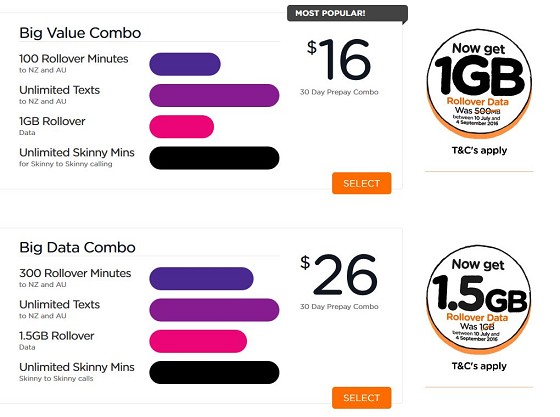
Task: Click the 1GB Rollover pink data bar
Action: (181, 127)
